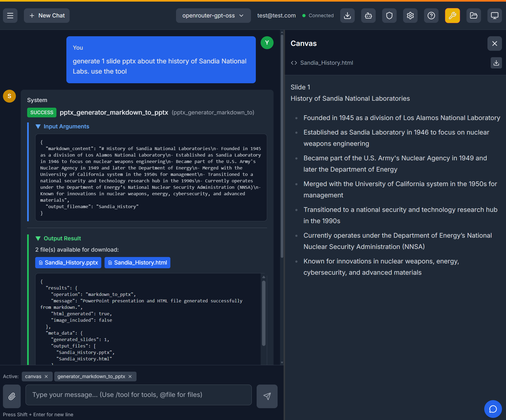Remove the canvas active tag
This screenshot has height=420, width=506.
[x=46, y=376]
